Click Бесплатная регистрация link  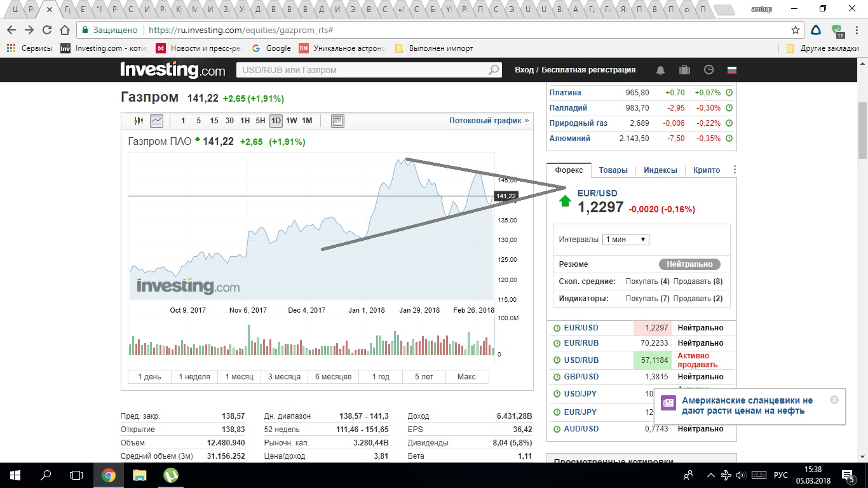click(x=588, y=70)
